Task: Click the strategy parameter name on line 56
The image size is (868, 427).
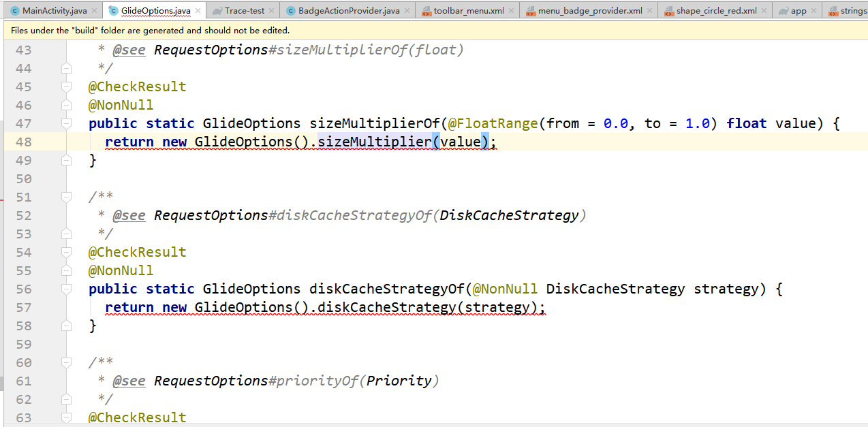Action: [x=726, y=289]
